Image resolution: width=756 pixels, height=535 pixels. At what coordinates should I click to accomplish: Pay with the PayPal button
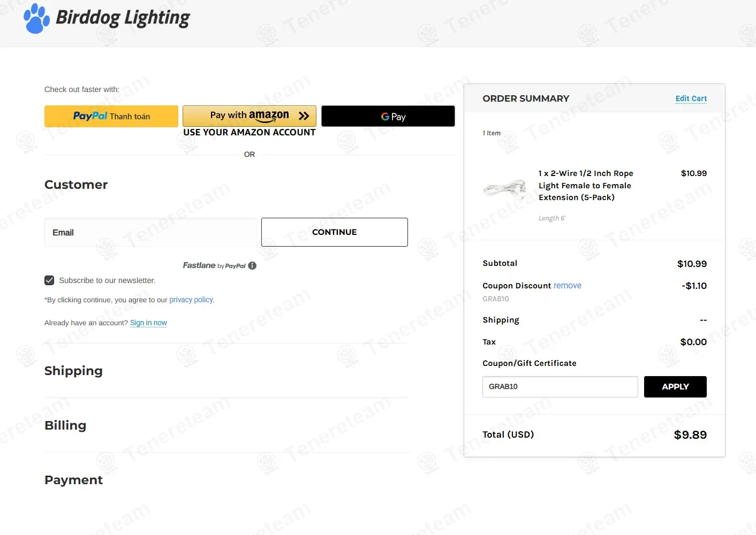click(x=111, y=116)
